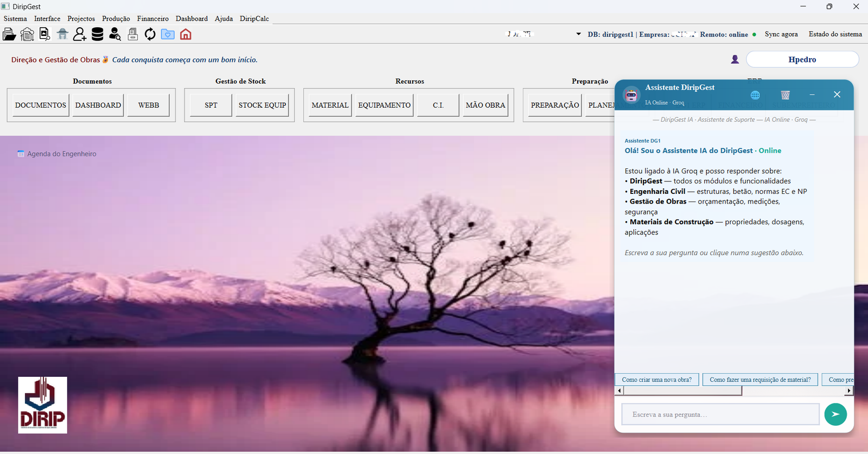Open the DiripCalc menu
The width and height of the screenshot is (868, 454).
tap(254, 18)
